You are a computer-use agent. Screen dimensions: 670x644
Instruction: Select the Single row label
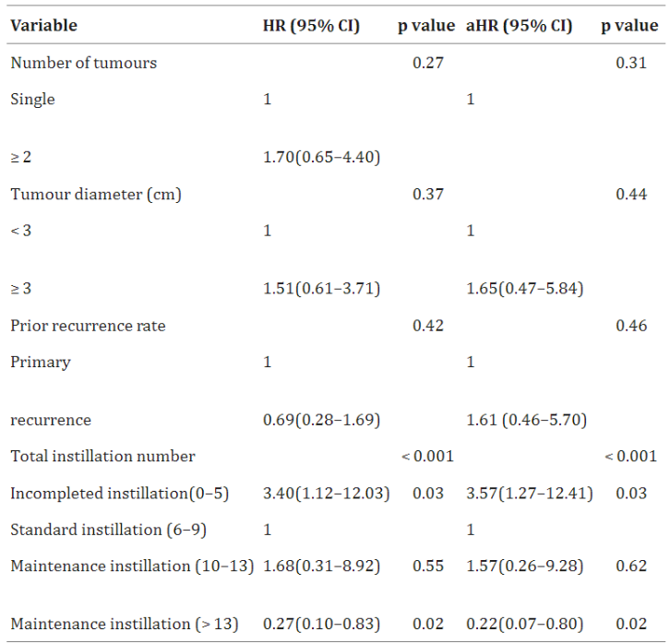click(x=33, y=100)
